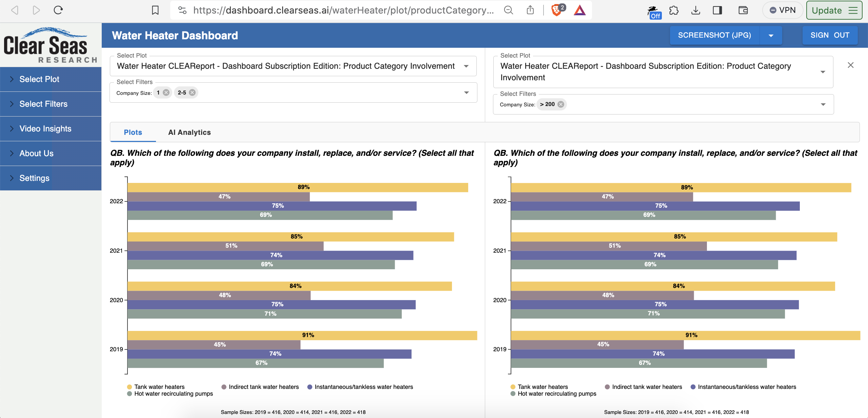Reload the current page
Screen dimensions: 868x418
click(x=58, y=10)
